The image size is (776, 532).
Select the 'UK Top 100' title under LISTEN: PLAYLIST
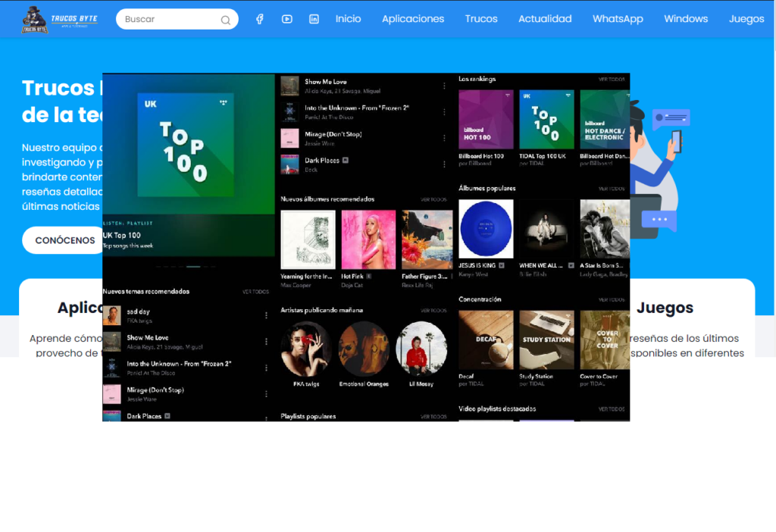tap(122, 236)
